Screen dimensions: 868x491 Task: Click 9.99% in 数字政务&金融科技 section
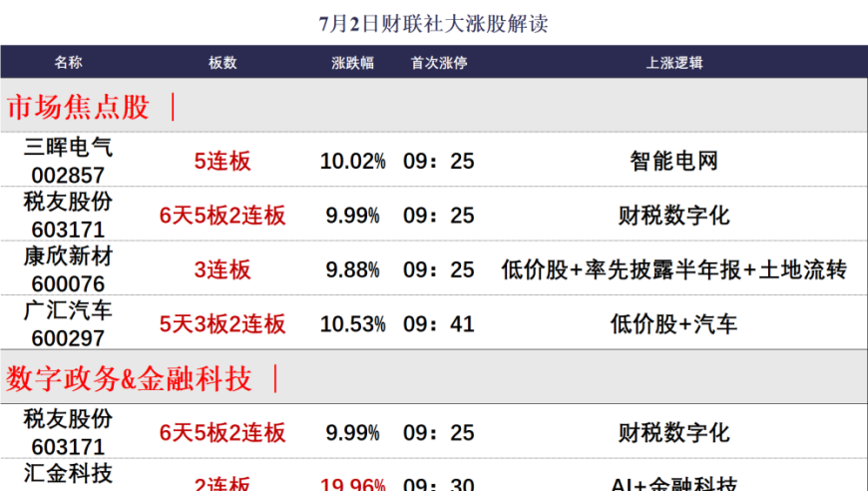point(352,432)
